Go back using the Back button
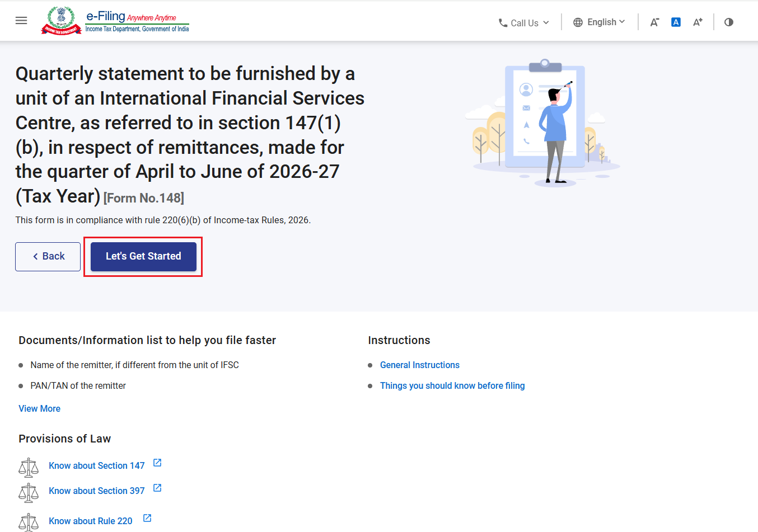 48,256
